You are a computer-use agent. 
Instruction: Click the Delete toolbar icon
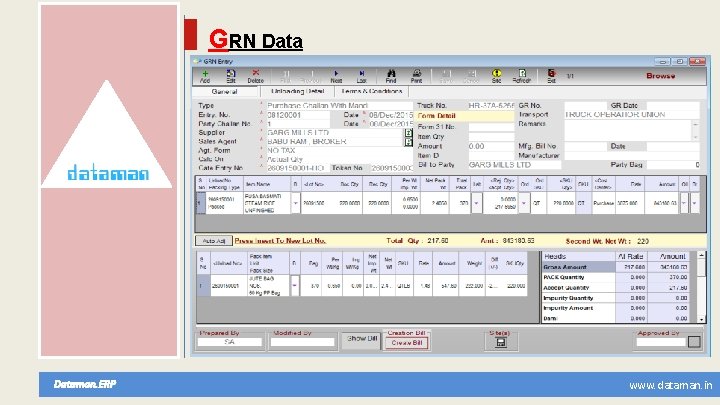point(256,76)
